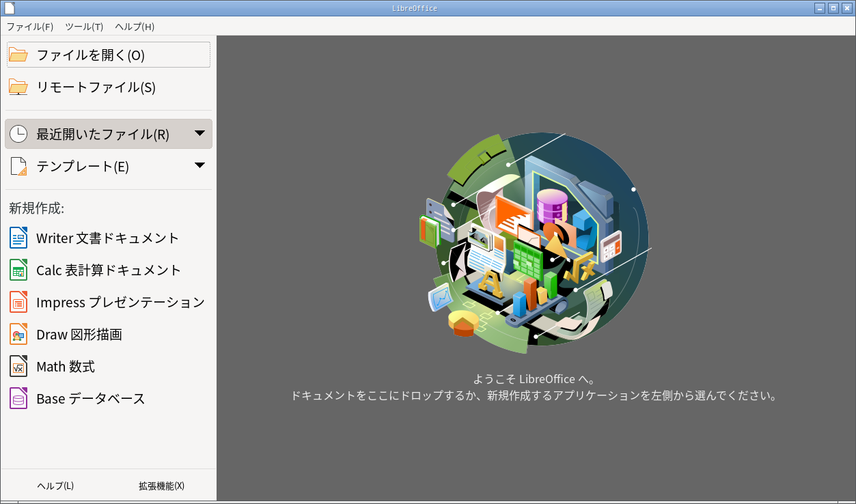Click the purple Base database icon
Viewport: 856px width, 504px height.
click(18, 398)
